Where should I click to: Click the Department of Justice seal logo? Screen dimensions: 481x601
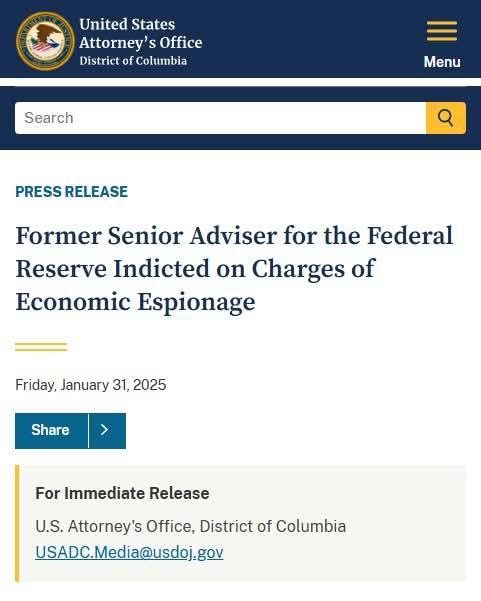(45, 41)
